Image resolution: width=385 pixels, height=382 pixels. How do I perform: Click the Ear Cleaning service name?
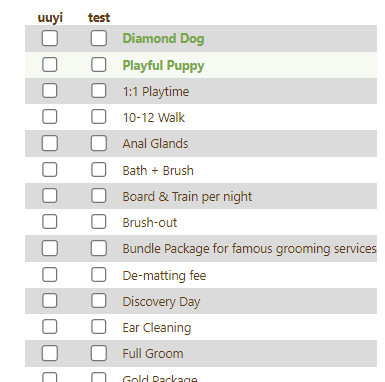(x=157, y=328)
